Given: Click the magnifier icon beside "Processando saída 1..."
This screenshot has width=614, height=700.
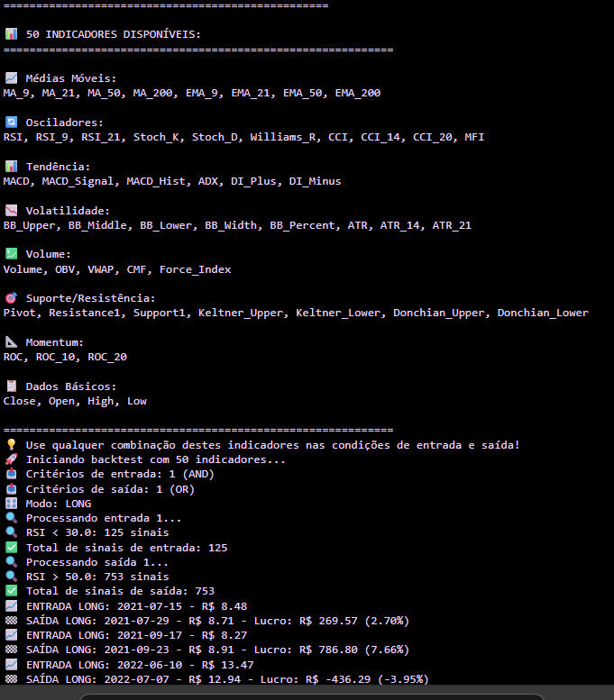Looking at the screenshot, I should tap(11, 562).
